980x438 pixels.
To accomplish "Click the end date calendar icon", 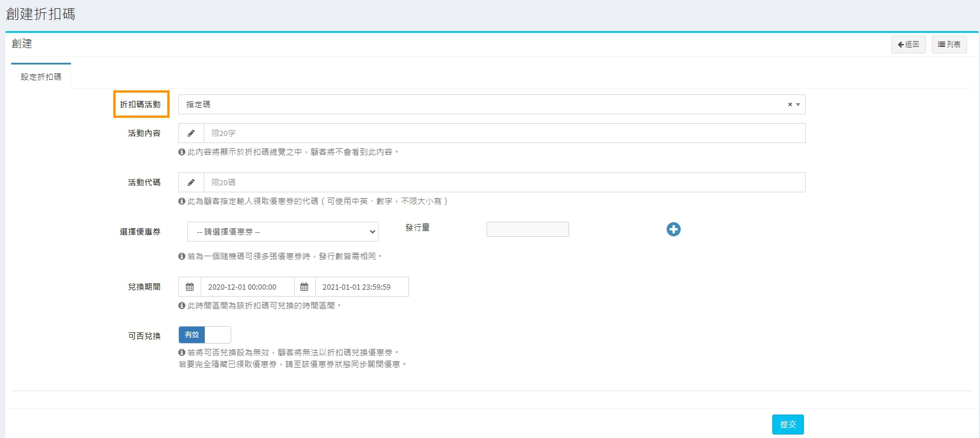I will (x=304, y=287).
